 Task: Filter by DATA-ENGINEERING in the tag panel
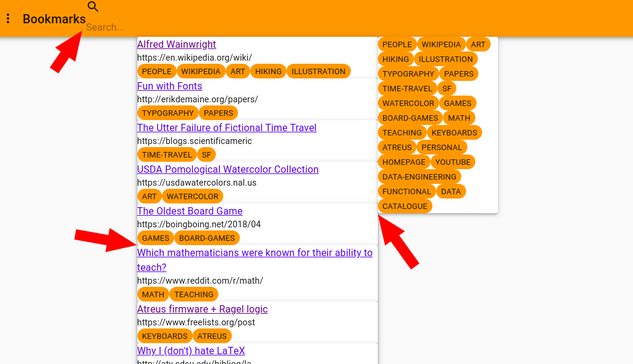(420, 177)
